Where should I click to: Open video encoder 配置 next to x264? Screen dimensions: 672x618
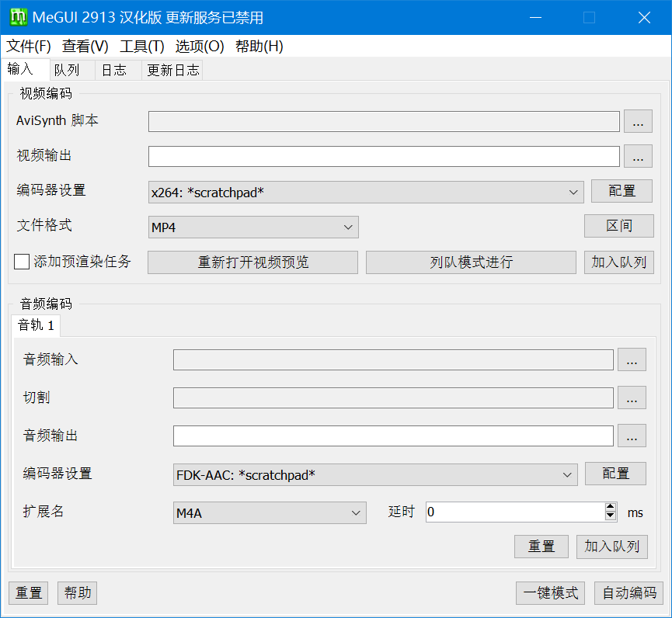click(x=622, y=191)
